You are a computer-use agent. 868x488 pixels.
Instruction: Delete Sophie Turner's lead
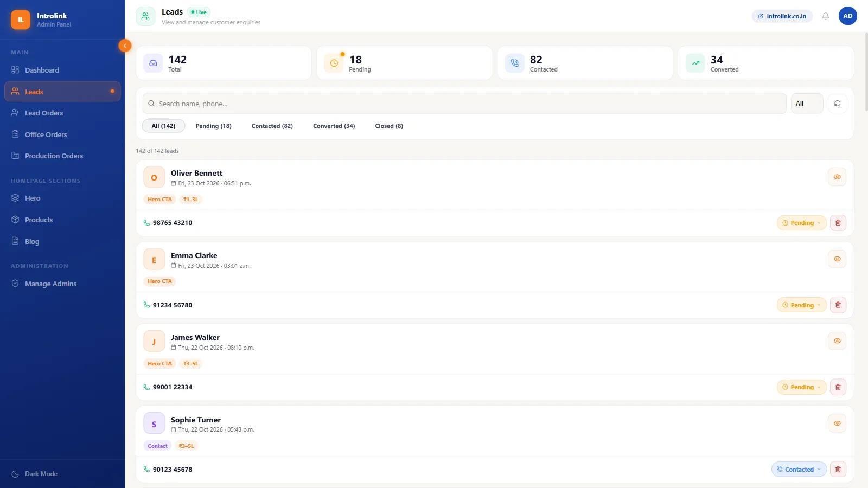pyautogui.click(x=838, y=470)
